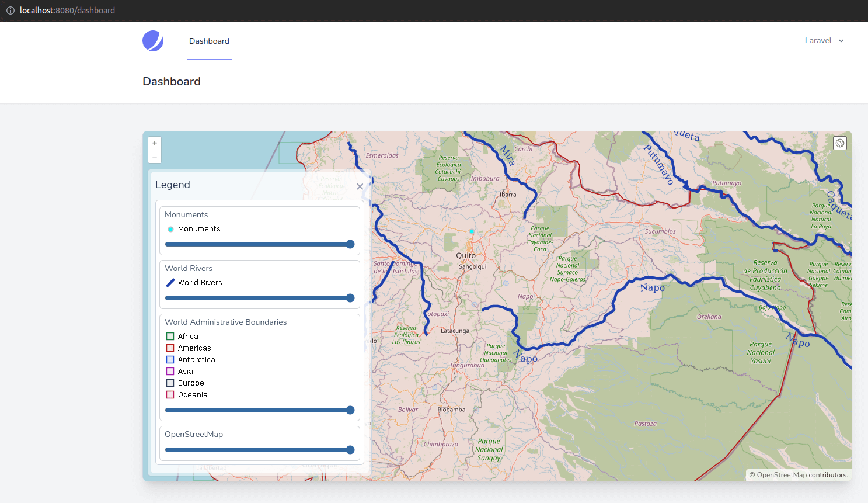The width and height of the screenshot is (868, 503).
Task: Toggle the Africa boundary swatch
Action: tap(170, 337)
